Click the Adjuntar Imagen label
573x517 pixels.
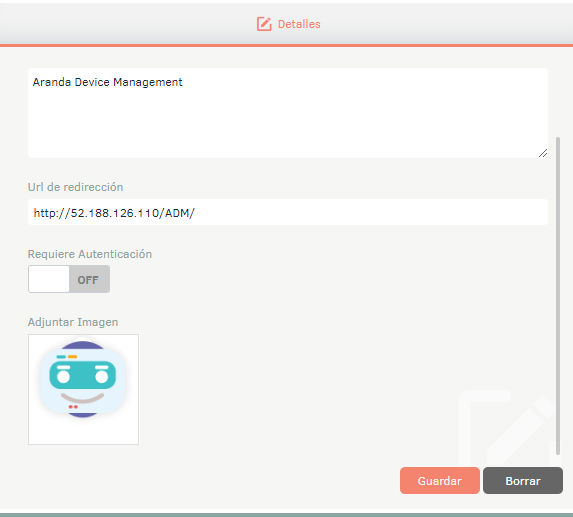point(73,322)
